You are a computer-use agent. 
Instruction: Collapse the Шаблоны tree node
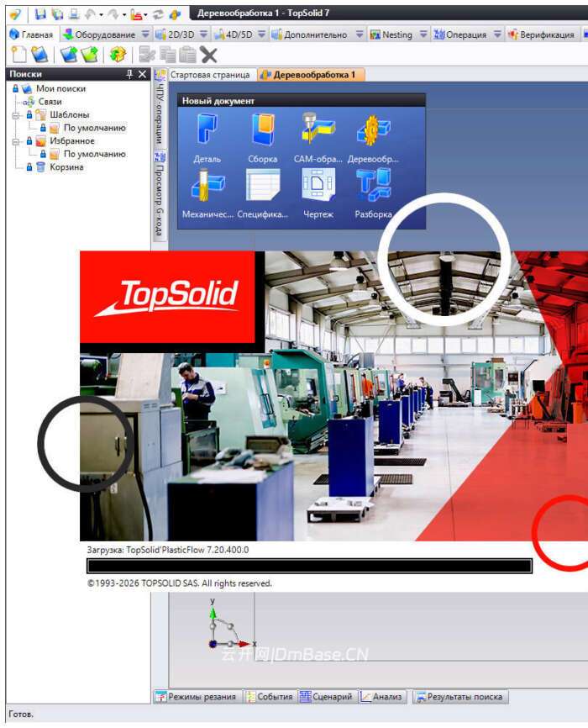(x=16, y=115)
